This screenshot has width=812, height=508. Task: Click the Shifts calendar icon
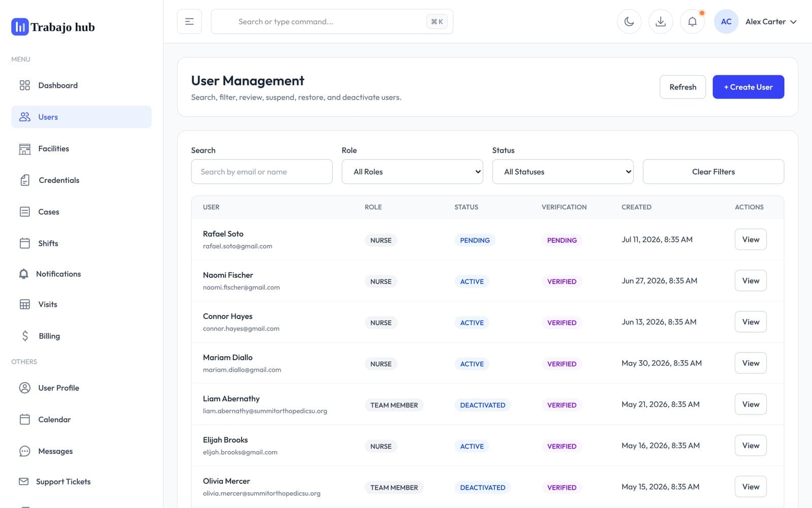tap(24, 243)
